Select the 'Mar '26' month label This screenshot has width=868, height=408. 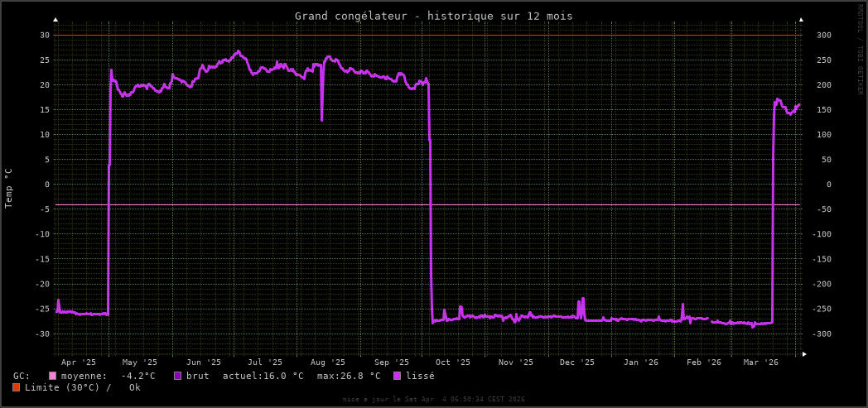coord(761,362)
